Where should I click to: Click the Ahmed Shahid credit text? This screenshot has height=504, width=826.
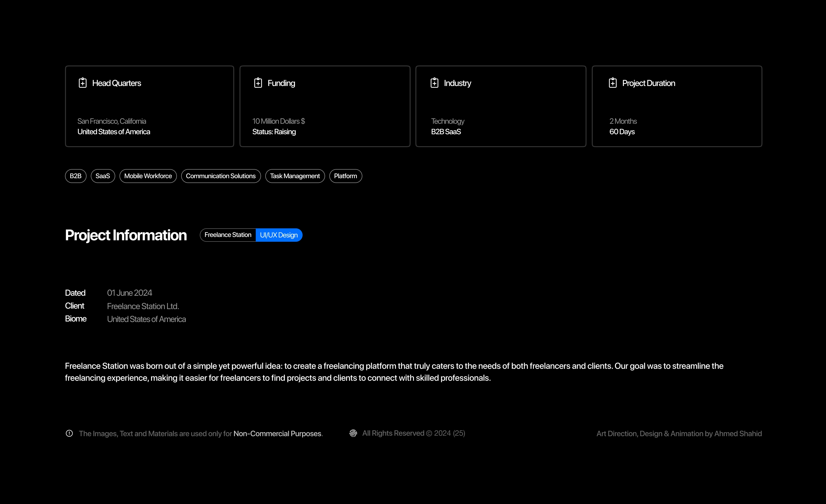(x=738, y=434)
